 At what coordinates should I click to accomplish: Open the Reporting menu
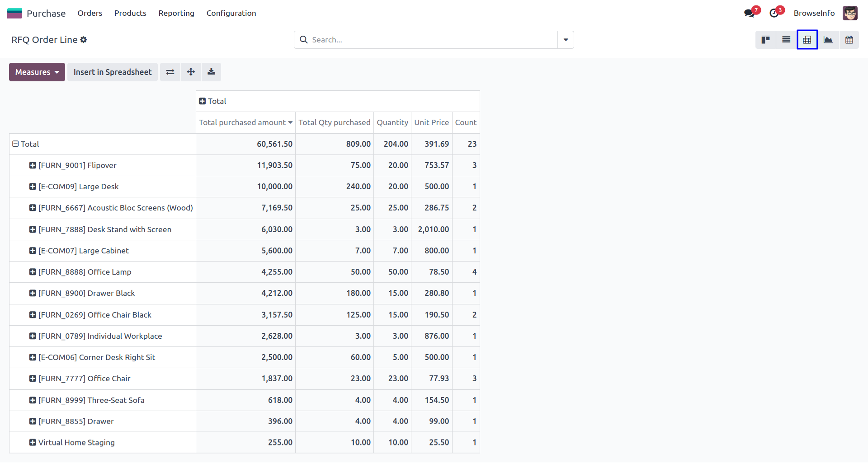pos(176,13)
